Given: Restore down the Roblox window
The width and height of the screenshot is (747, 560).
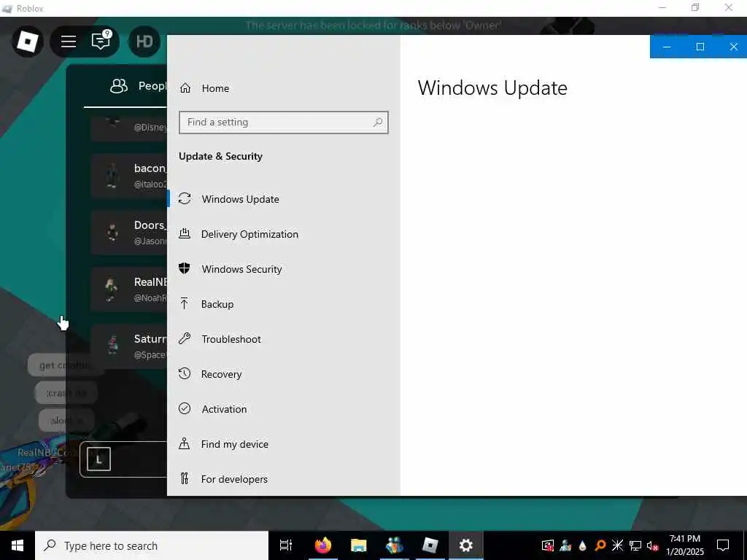Looking at the screenshot, I should coord(695,7).
